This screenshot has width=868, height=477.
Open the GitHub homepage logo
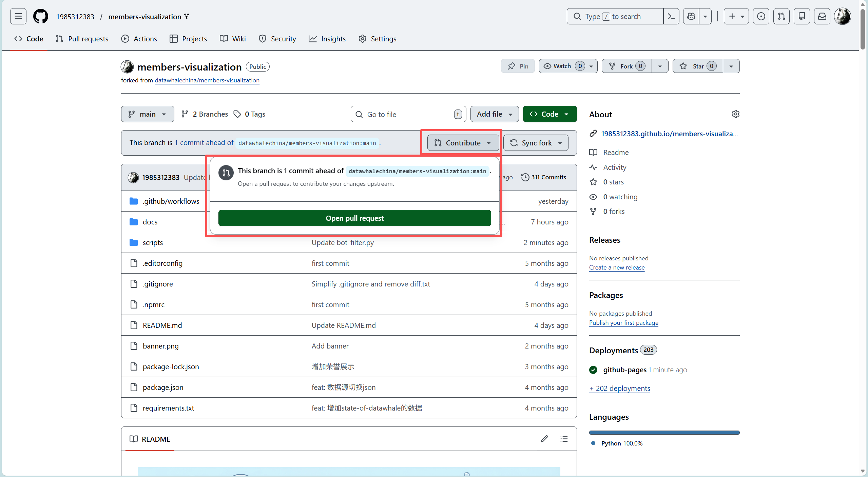pyautogui.click(x=40, y=16)
